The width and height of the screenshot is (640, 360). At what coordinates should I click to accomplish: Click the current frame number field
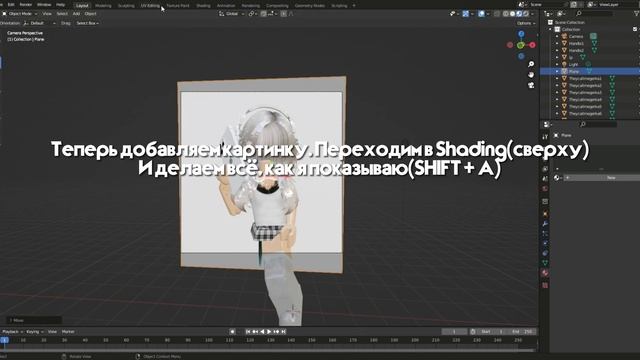tap(454, 332)
